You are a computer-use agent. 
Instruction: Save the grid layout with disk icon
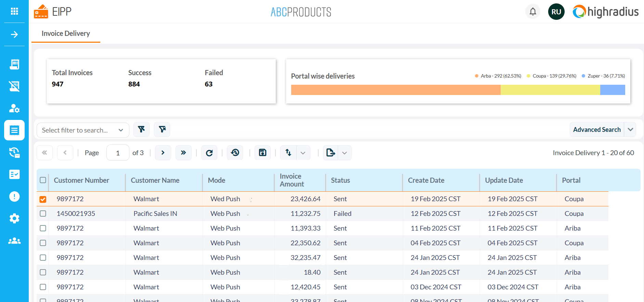tap(262, 153)
